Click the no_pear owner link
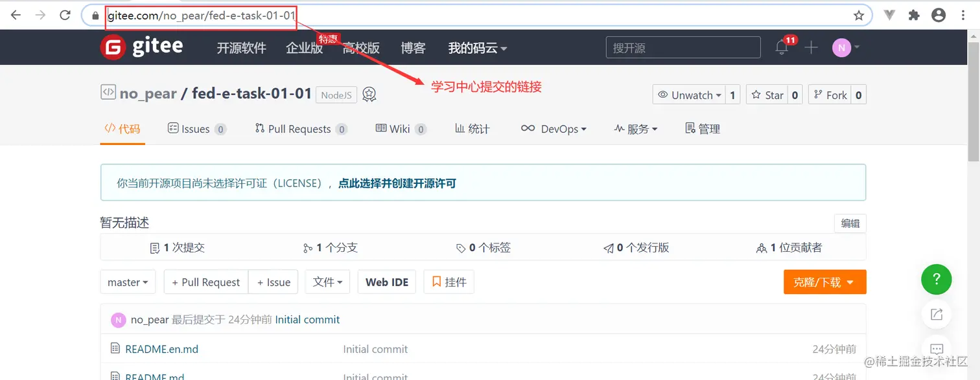980x380 pixels. click(148, 93)
